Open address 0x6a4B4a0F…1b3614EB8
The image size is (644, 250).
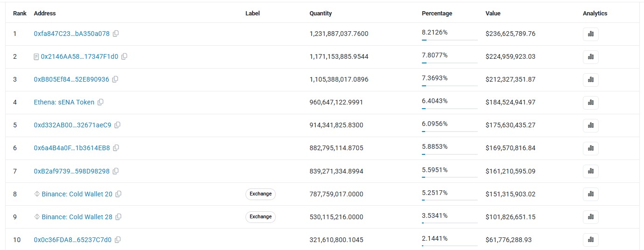(72, 148)
